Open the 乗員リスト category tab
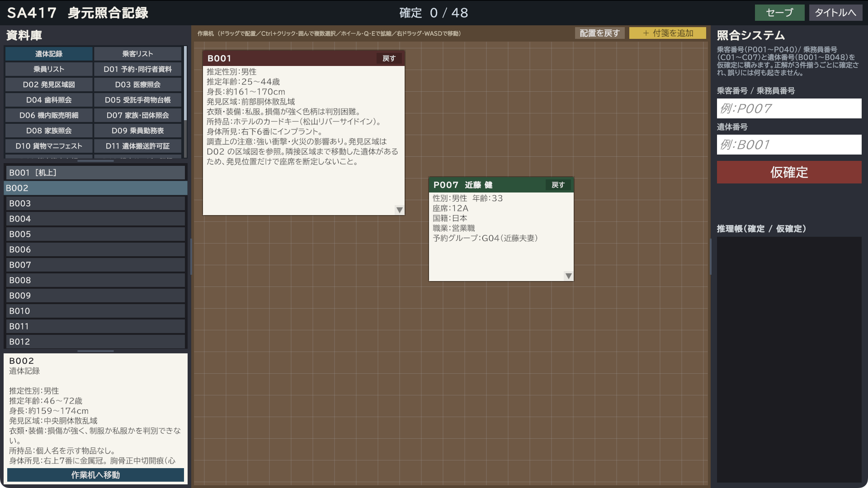 49,69
